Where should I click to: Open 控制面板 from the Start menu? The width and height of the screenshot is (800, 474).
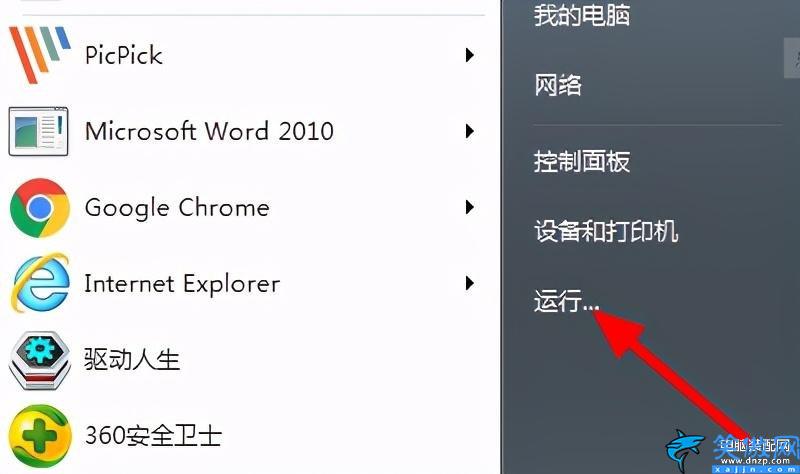[582, 161]
